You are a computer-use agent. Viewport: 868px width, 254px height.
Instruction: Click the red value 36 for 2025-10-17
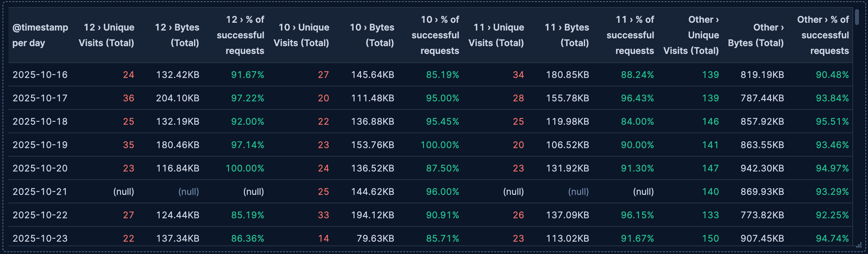click(128, 98)
